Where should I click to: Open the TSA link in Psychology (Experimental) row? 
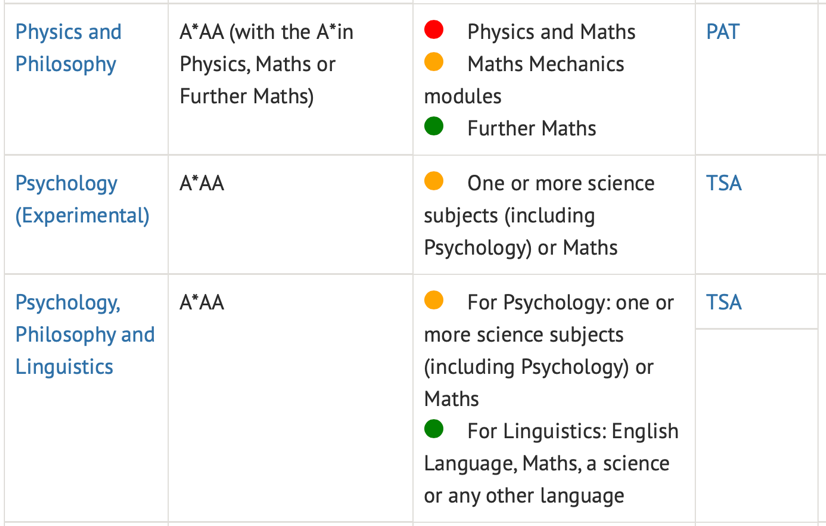click(724, 183)
